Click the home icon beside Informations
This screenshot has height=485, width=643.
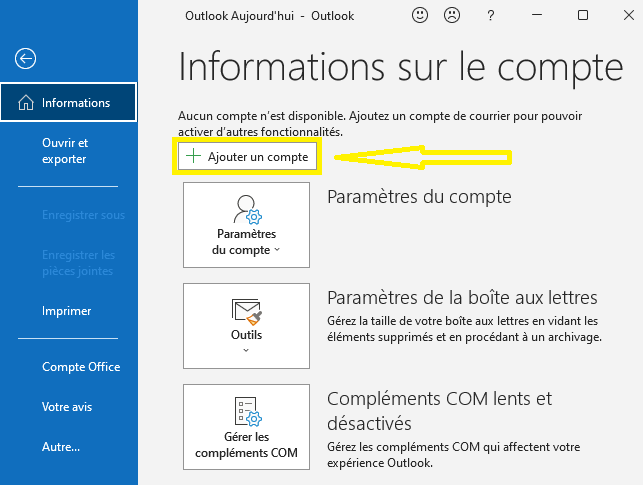click(26, 102)
